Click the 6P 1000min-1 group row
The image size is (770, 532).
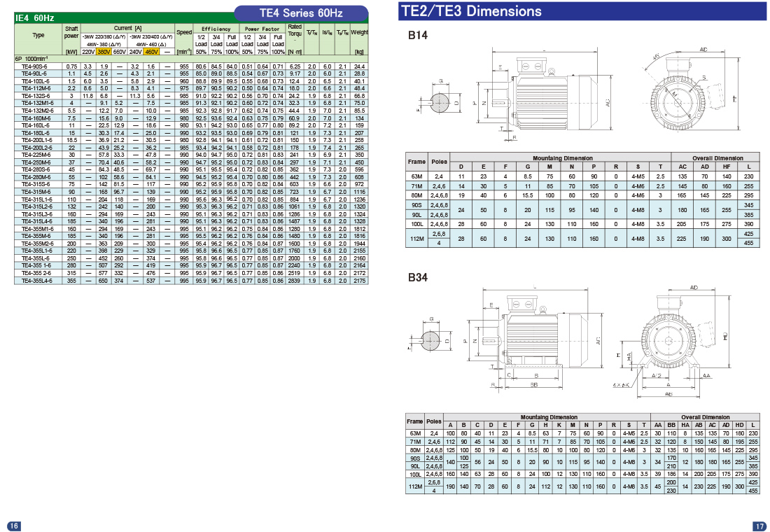35,59
